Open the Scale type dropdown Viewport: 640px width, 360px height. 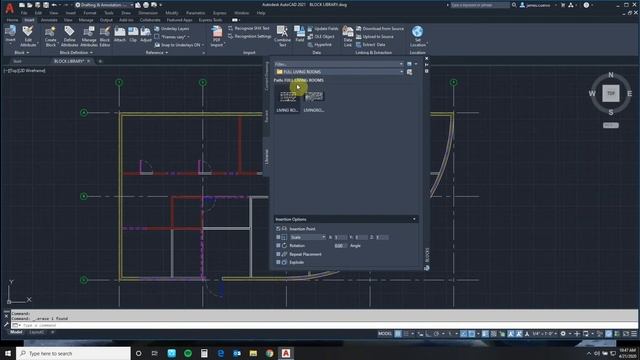point(308,237)
